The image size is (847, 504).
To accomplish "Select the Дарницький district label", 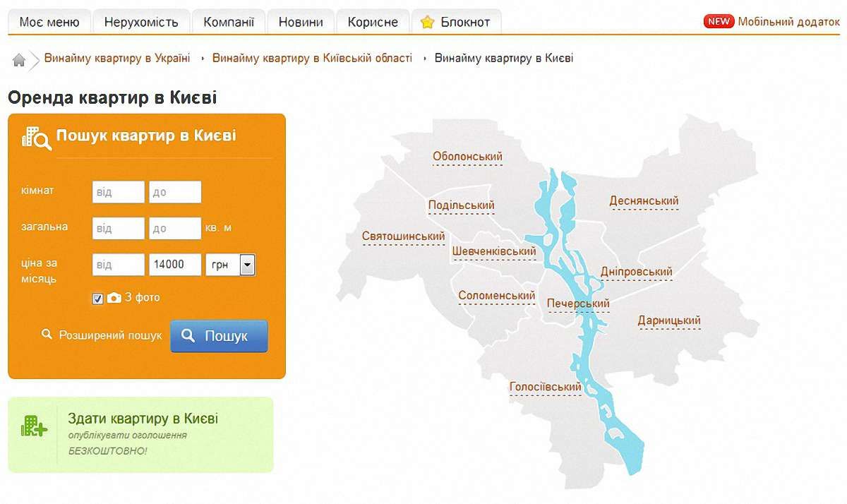I will 669,320.
